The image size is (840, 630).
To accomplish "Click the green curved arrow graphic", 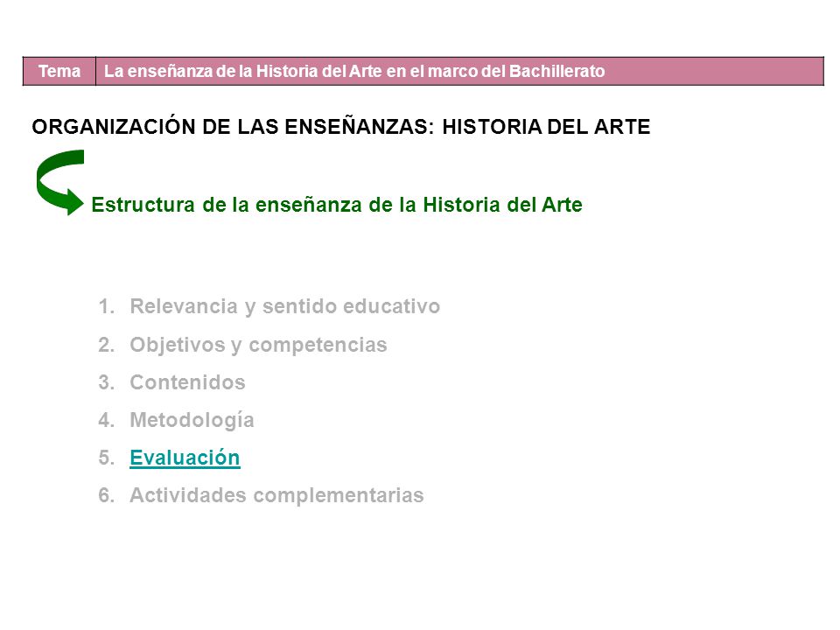I will 60,182.
